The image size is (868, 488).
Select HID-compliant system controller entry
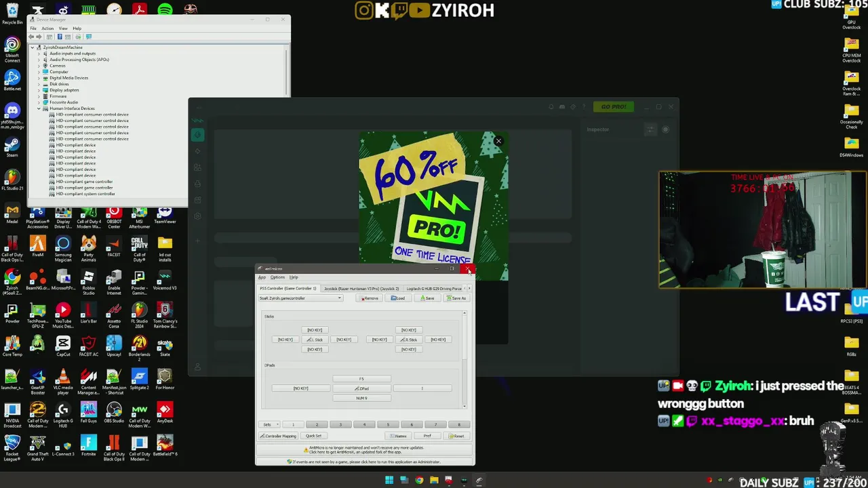point(85,194)
